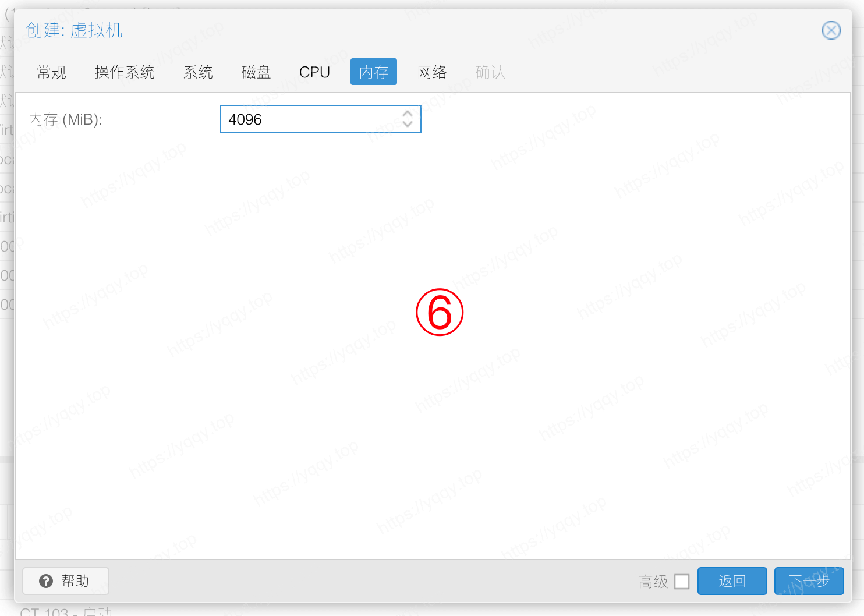Go to the 系统 tab
This screenshot has width=864, height=616.
pyautogui.click(x=198, y=72)
